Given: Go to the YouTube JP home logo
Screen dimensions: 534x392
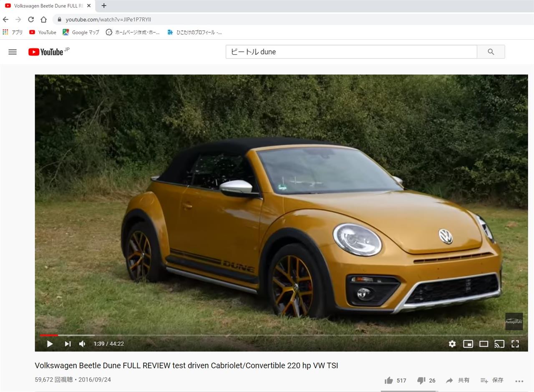Looking at the screenshot, I should [49, 52].
